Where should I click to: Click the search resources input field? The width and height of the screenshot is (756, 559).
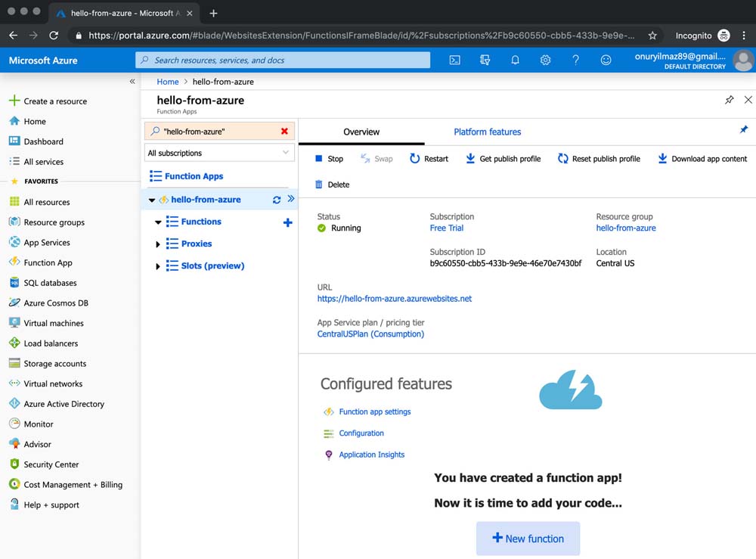[283, 61]
